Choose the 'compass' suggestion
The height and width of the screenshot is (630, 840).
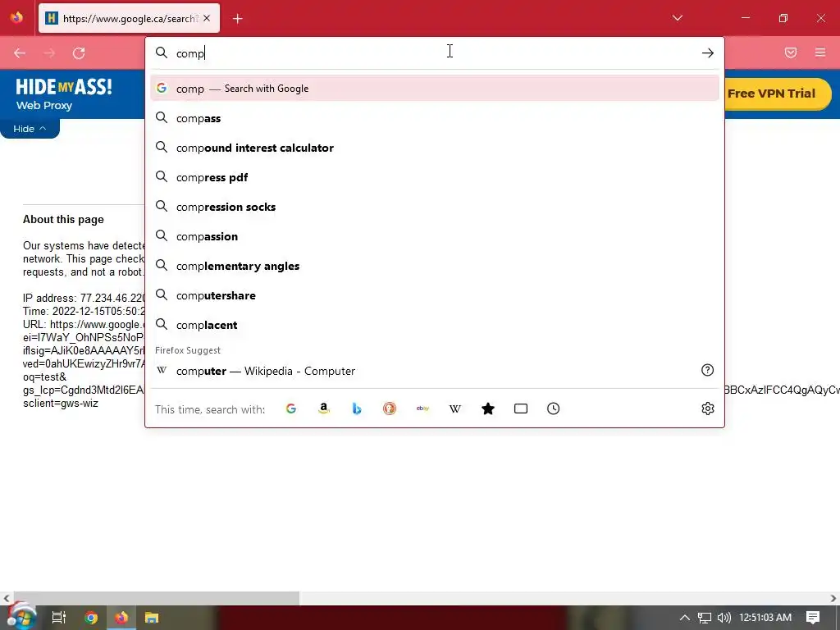pos(435,118)
